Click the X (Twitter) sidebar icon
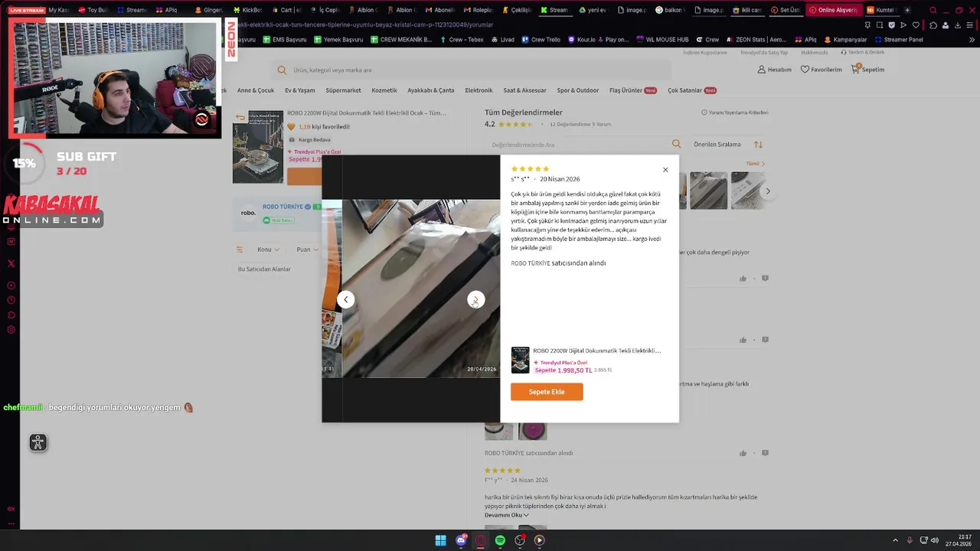The image size is (980, 551). click(x=11, y=263)
